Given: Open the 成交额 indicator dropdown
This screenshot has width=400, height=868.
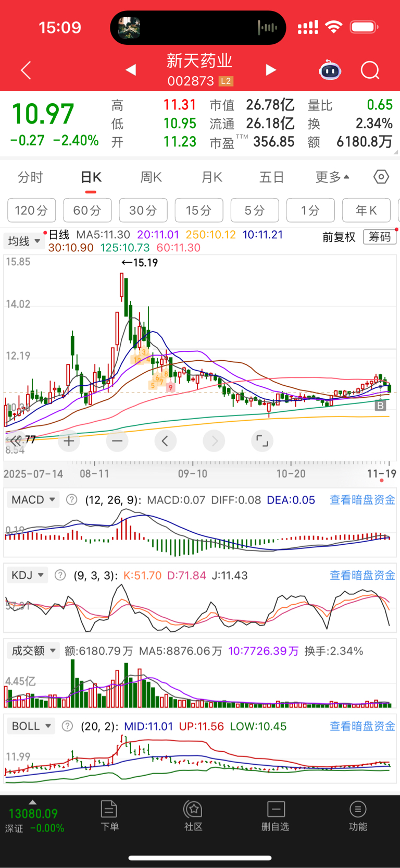Looking at the screenshot, I should (33, 651).
